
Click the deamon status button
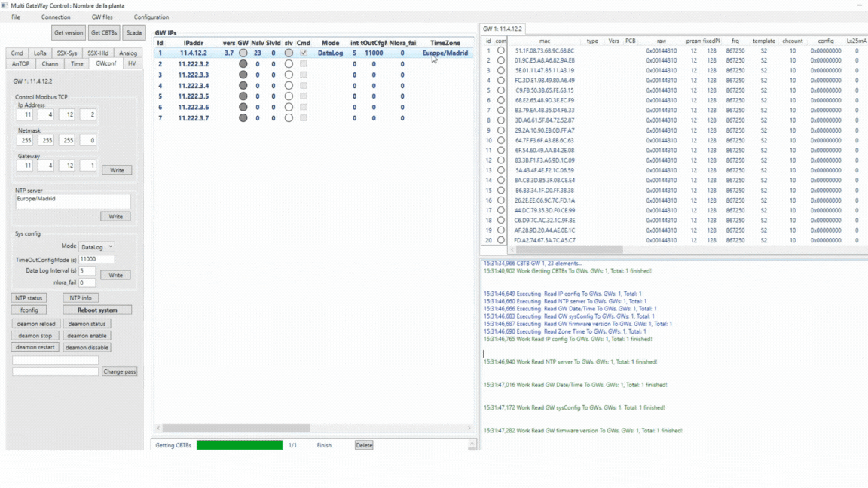coord(87,324)
